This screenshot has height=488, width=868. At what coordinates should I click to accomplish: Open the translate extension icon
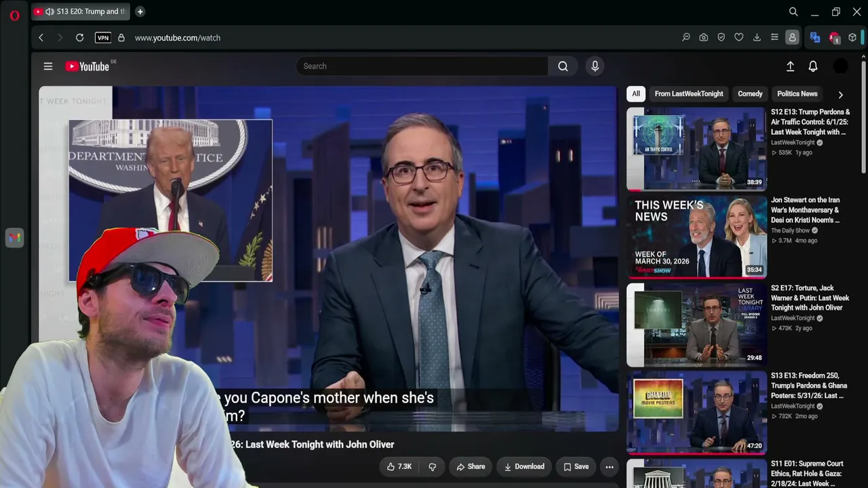coord(815,38)
